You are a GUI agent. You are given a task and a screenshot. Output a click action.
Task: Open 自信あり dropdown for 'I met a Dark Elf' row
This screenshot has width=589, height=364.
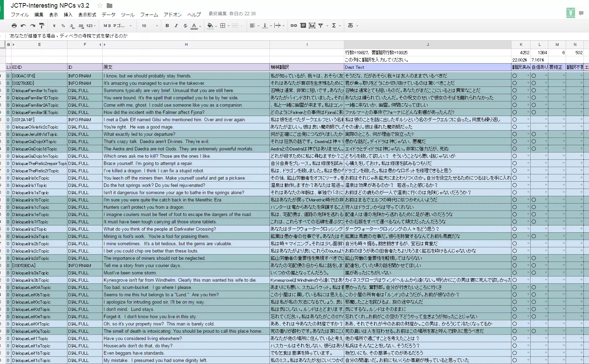point(546,119)
